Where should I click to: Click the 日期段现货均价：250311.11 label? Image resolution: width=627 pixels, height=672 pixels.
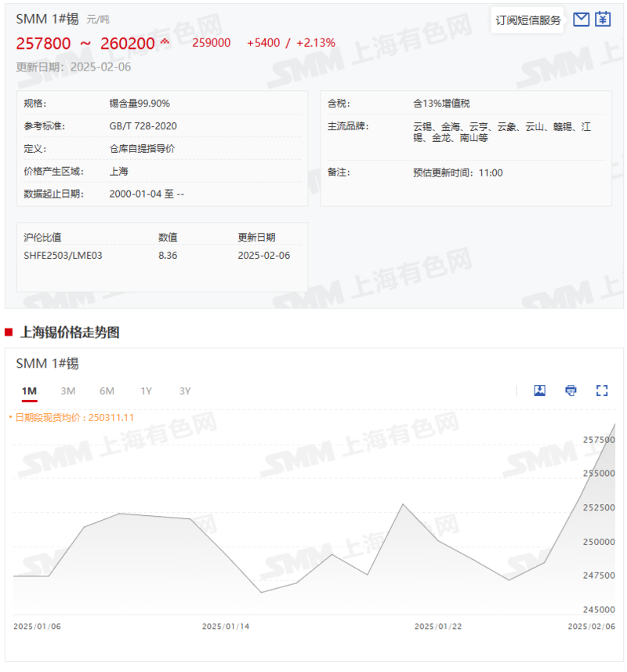(x=74, y=417)
